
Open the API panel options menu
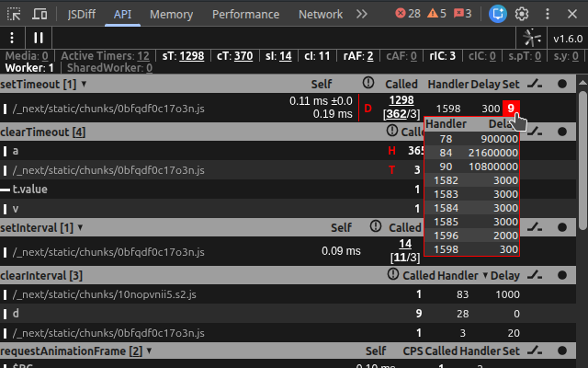pyautogui.click(x=12, y=38)
